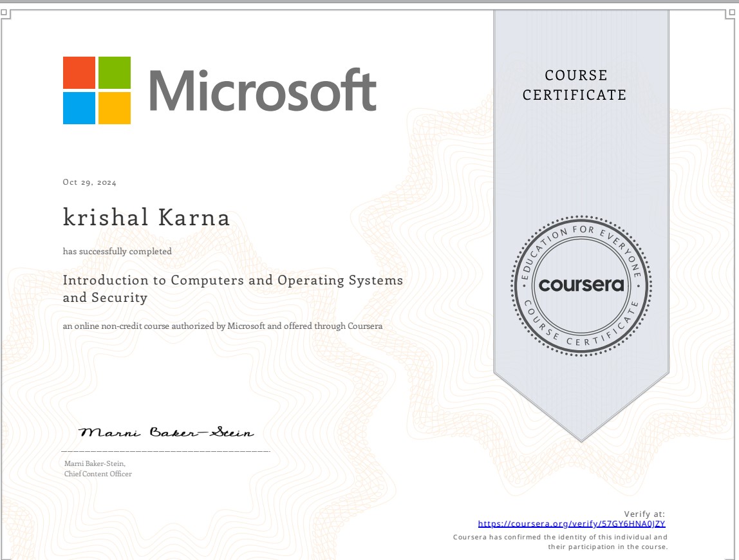Open the Coursera verify URL link

click(x=571, y=524)
